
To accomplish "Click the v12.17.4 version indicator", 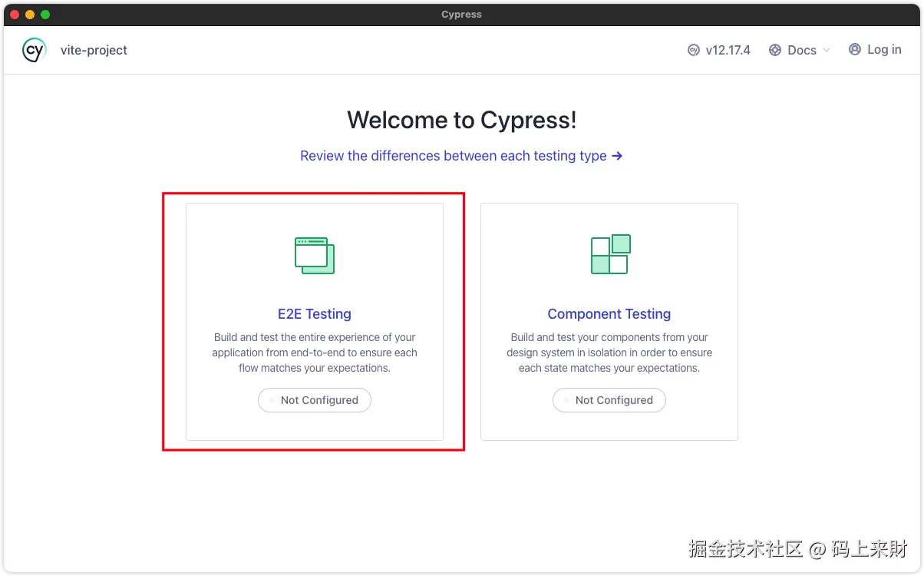I will pos(719,50).
